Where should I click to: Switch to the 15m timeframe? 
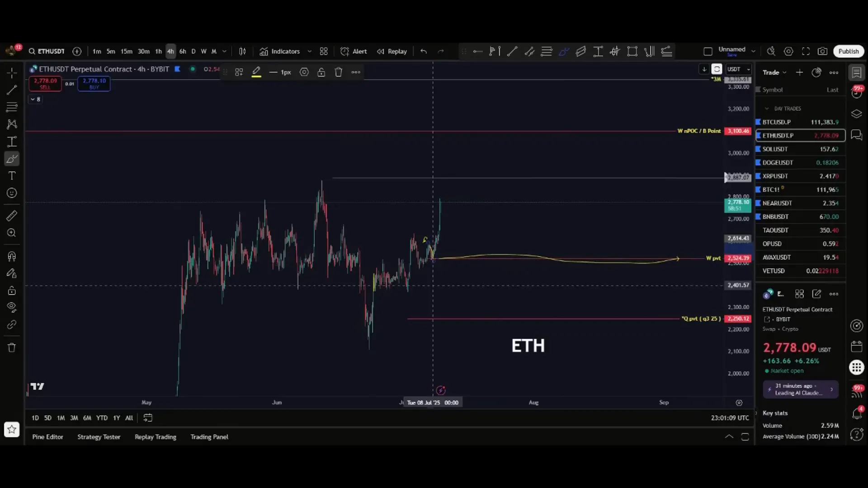point(127,52)
